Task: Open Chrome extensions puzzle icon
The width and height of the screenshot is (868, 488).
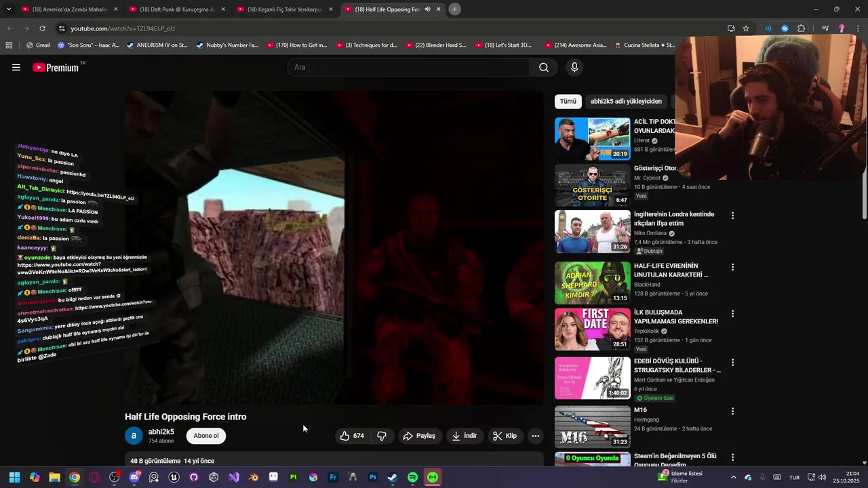Action: pyautogui.click(x=802, y=28)
